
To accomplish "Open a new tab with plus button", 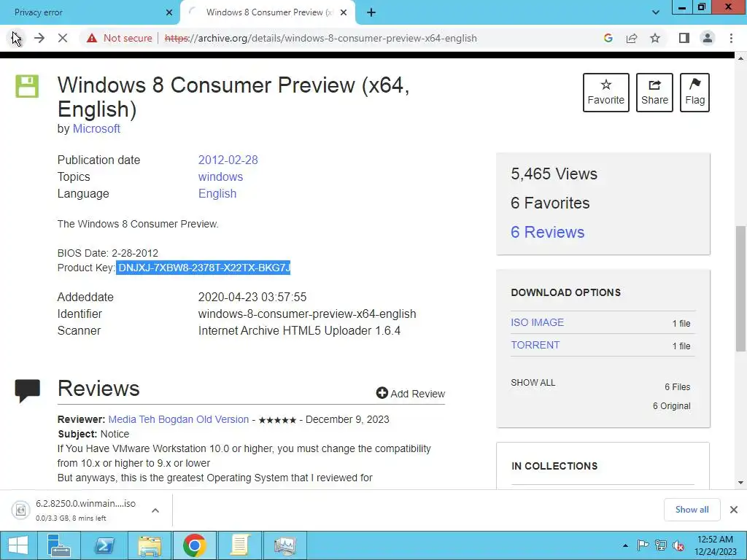I will [x=371, y=12].
